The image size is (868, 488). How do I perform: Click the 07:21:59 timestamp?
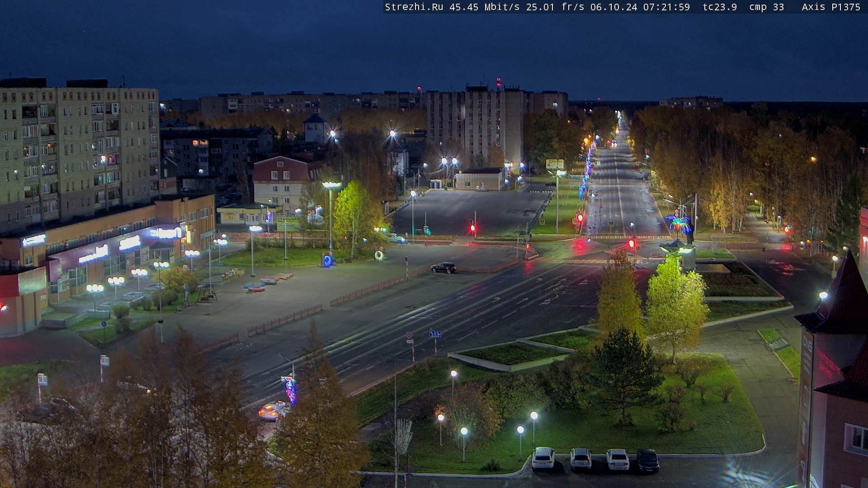coord(666,7)
